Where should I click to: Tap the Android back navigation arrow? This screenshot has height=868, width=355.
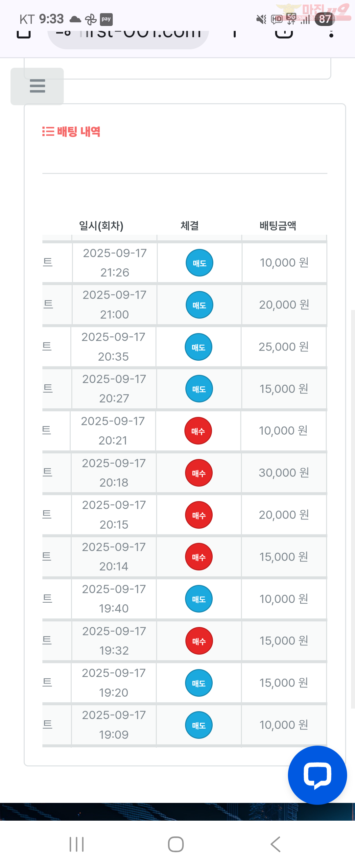pyautogui.click(x=275, y=844)
